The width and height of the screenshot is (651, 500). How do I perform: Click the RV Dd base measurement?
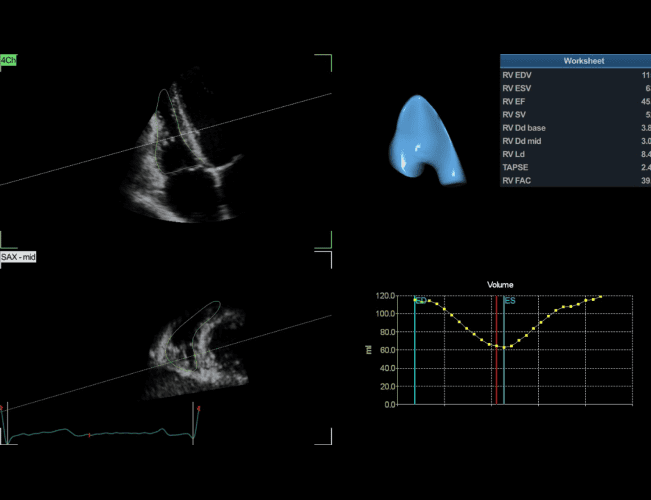coord(575,128)
